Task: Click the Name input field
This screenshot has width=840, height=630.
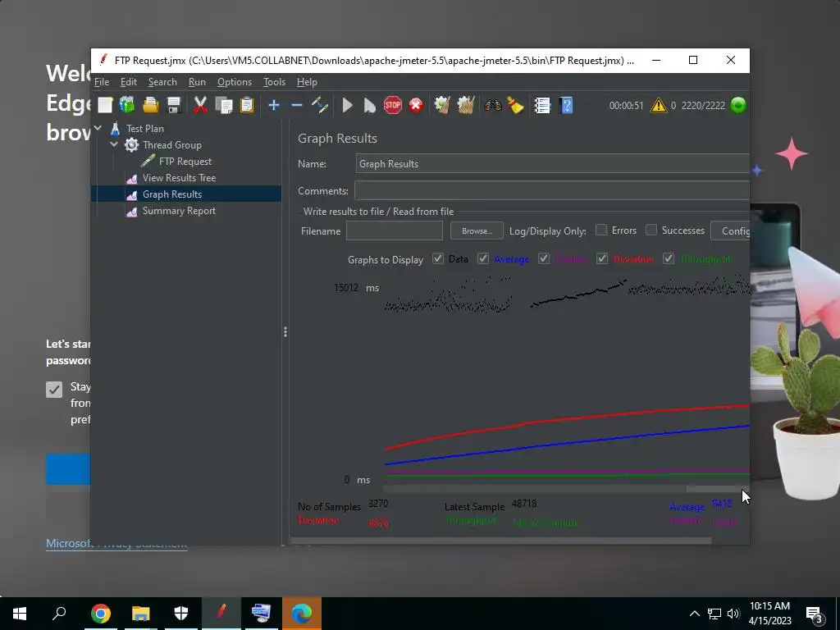Action: [x=552, y=163]
